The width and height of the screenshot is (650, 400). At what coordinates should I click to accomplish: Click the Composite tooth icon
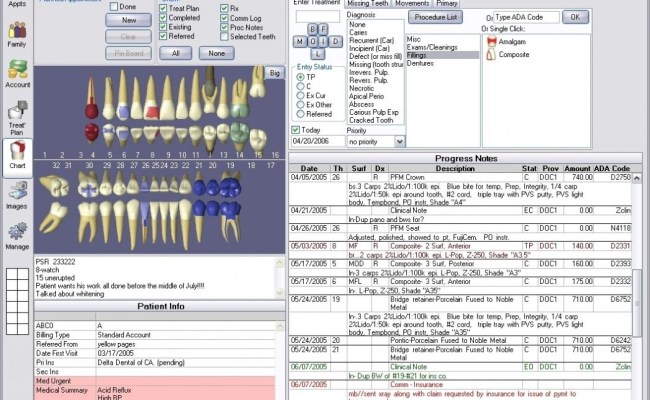[491, 54]
